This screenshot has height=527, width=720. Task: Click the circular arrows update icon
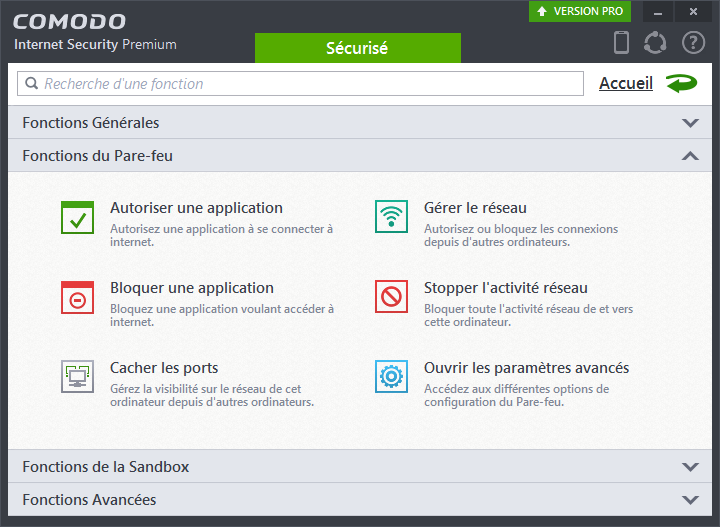point(655,43)
